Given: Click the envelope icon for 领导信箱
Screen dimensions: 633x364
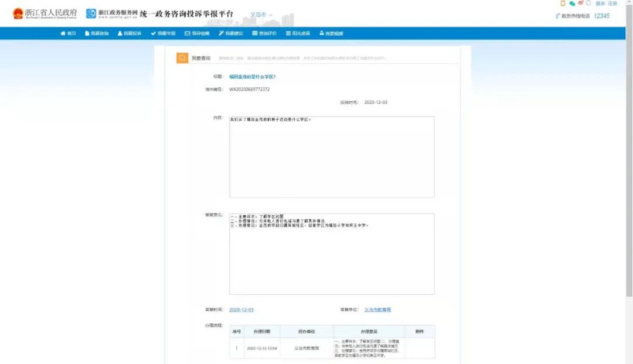Looking at the screenshot, I should (x=186, y=33).
